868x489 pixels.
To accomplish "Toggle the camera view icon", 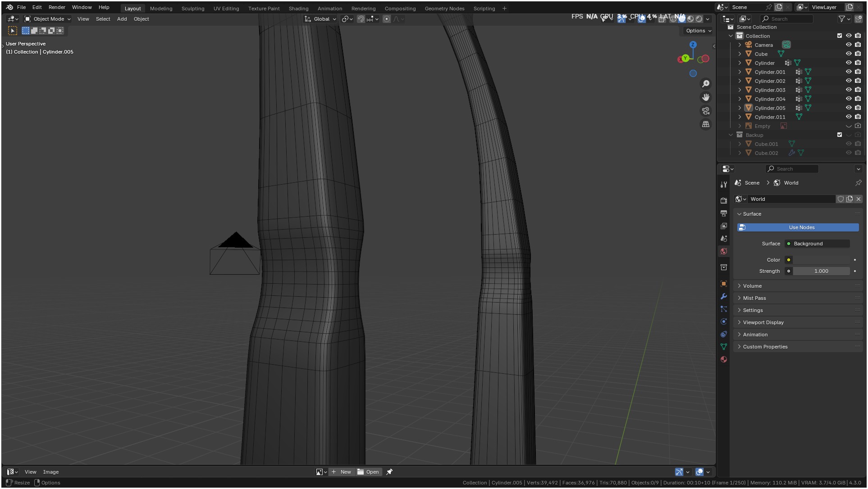I will (706, 111).
